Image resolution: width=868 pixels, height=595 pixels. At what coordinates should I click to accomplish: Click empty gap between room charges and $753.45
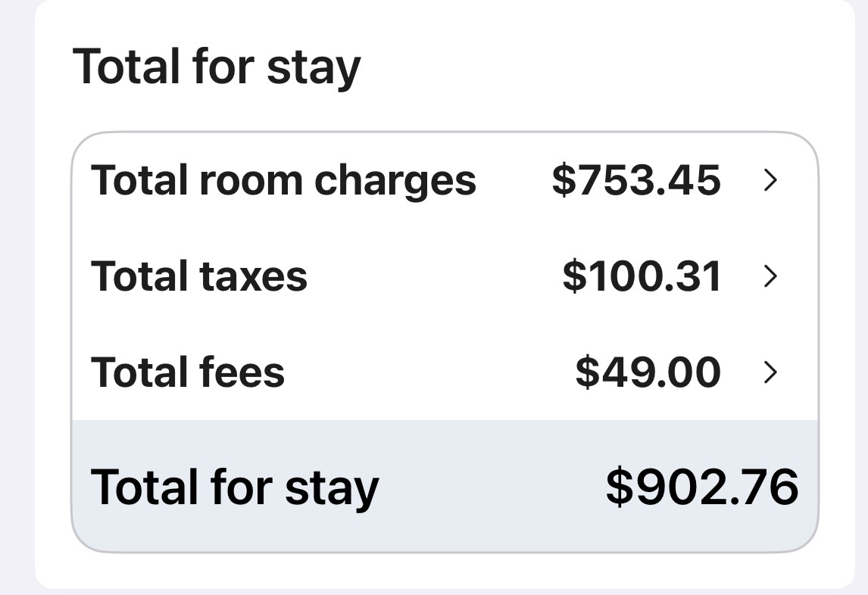pos(514,180)
